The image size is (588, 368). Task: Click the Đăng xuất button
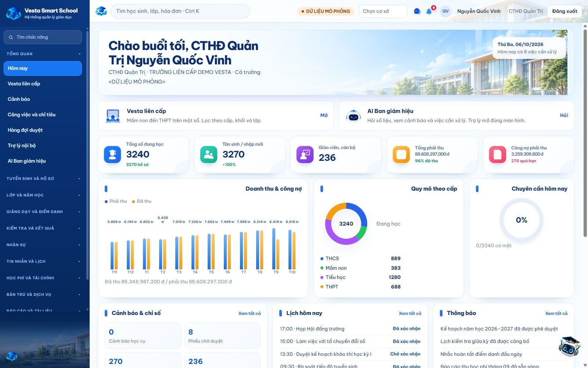pos(564,11)
